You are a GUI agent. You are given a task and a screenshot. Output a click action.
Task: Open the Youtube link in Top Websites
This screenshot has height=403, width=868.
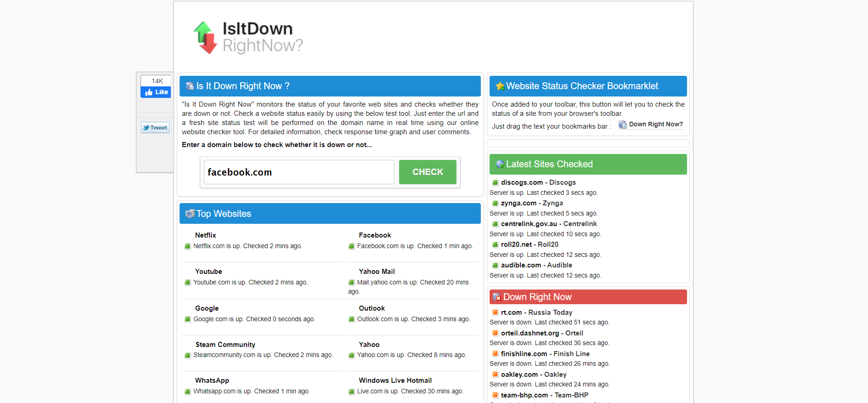click(x=209, y=272)
